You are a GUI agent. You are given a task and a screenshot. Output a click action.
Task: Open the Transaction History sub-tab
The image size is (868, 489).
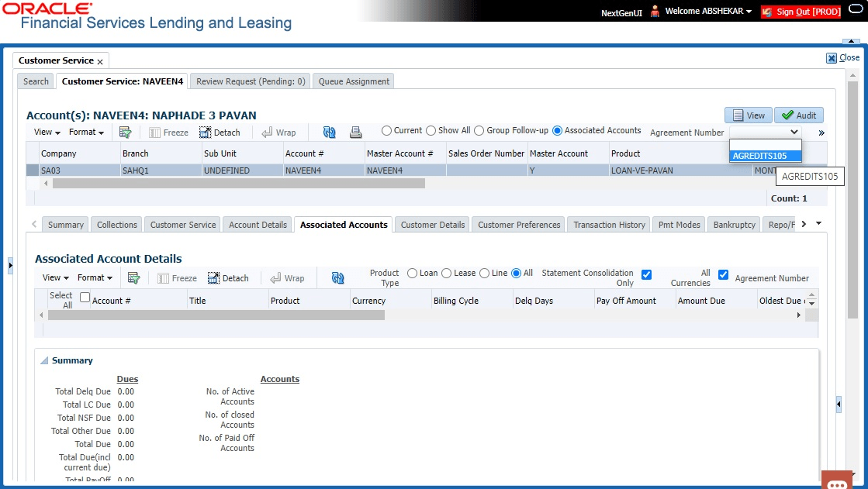coord(609,225)
